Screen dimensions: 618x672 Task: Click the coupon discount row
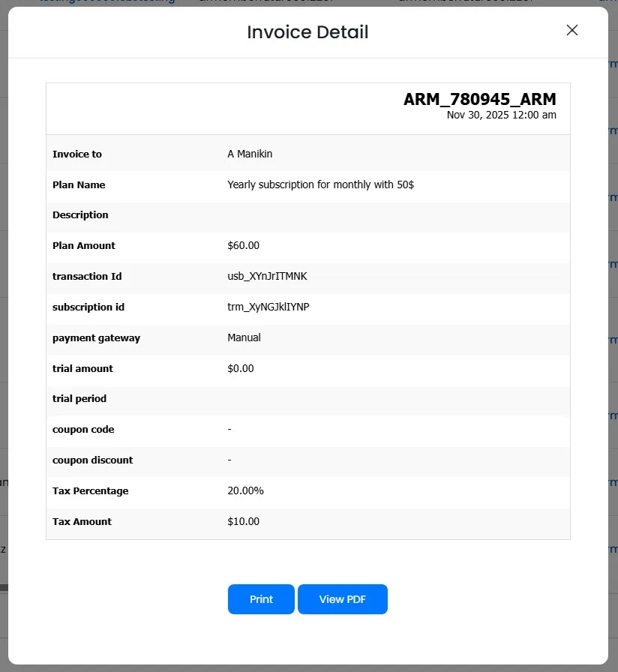point(229,460)
